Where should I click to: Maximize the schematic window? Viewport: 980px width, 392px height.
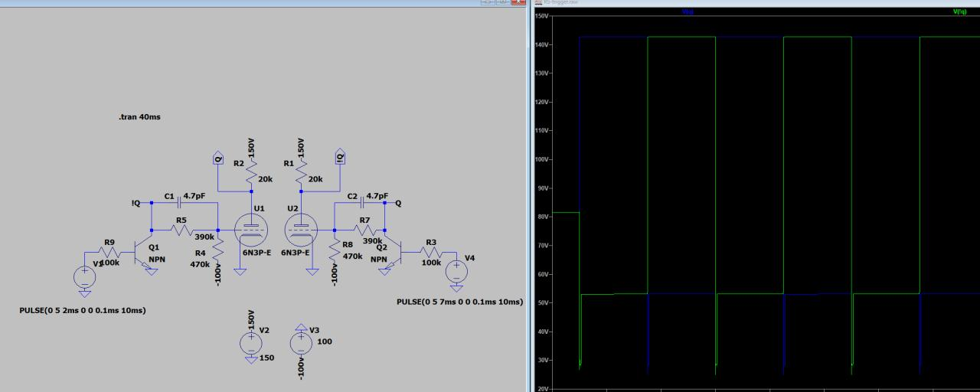tap(502, 2)
